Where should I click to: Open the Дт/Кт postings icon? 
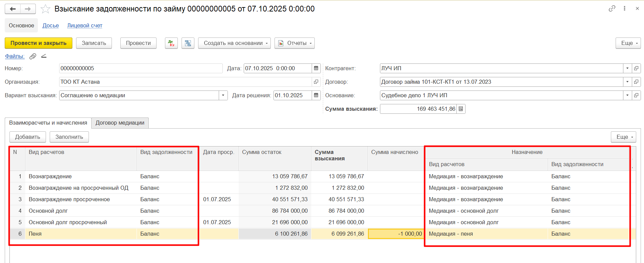171,43
